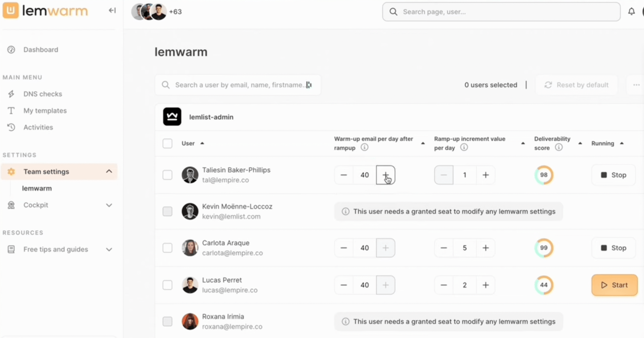Decrease Lucas Perret's warm-up emails per day
Image resolution: width=644 pixels, height=338 pixels.
click(x=344, y=285)
